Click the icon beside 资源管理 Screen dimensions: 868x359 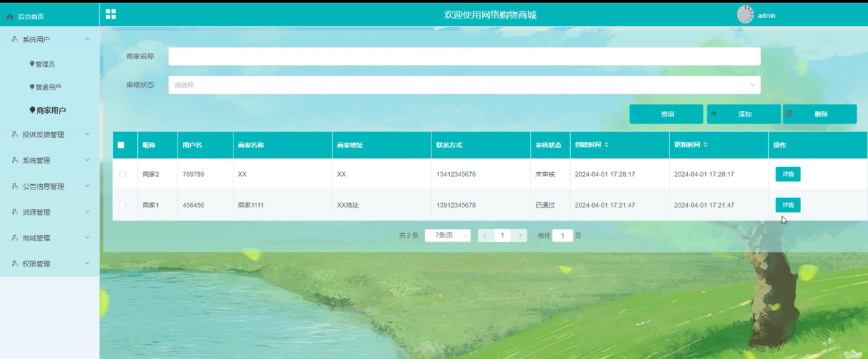pos(15,212)
